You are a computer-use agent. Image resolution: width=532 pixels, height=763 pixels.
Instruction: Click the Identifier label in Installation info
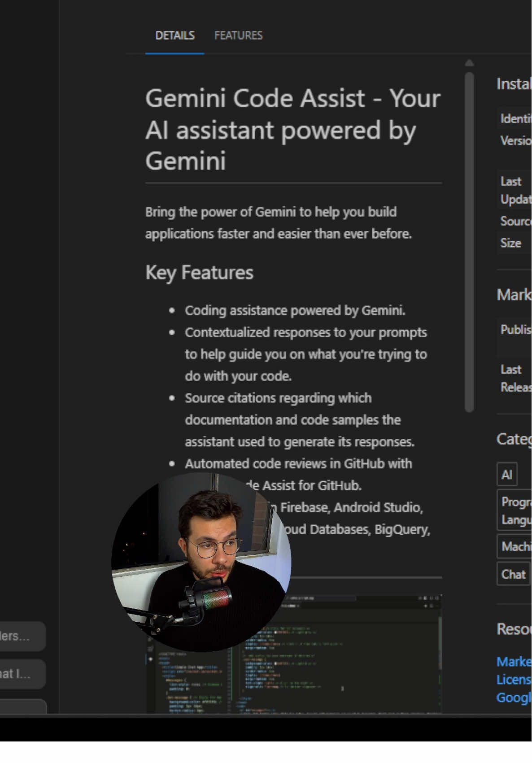516,118
